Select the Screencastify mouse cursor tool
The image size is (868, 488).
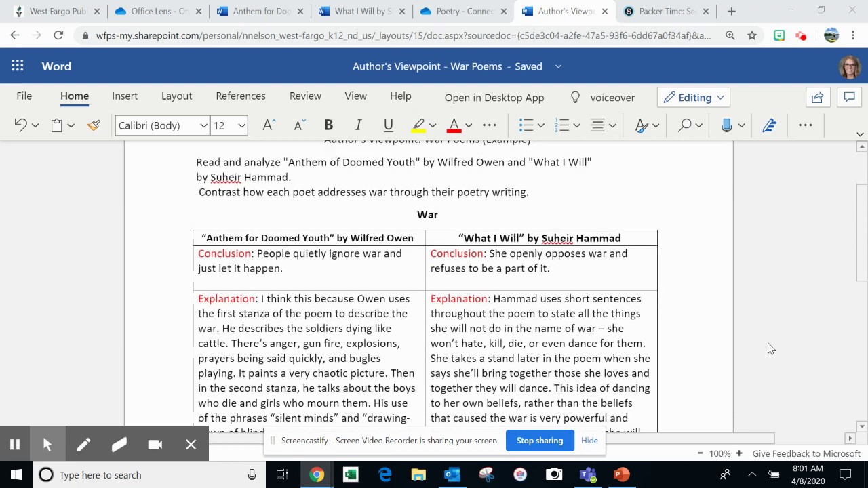47,445
